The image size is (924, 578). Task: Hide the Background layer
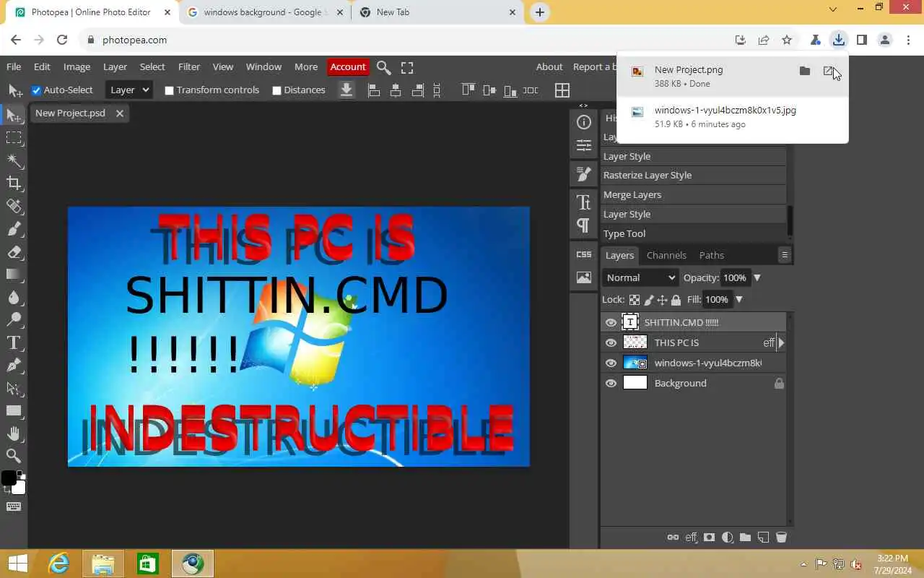611,383
